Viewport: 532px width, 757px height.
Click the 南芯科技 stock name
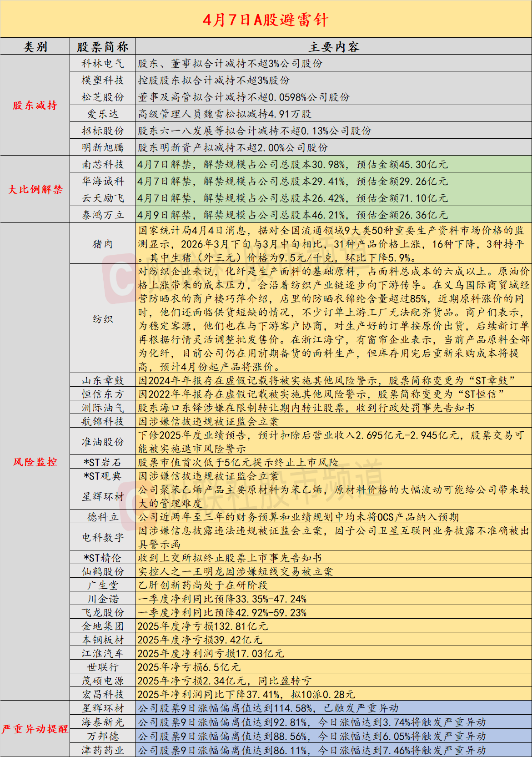tap(103, 164)
